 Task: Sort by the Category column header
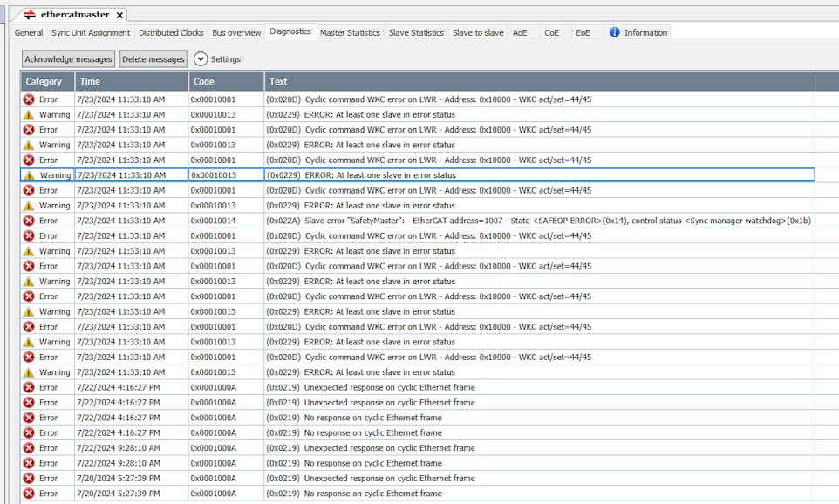(44, 81)
